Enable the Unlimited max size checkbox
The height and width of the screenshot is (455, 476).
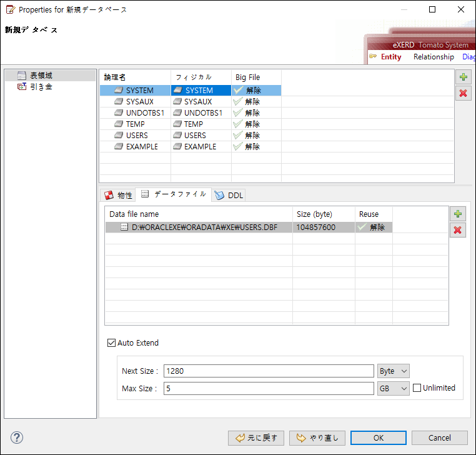coord(417,388)
